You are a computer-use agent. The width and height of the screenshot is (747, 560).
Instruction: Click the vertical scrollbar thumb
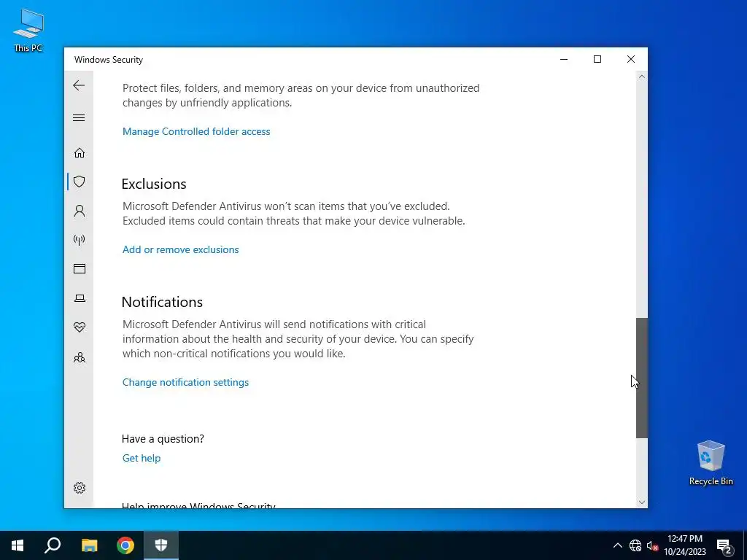642,378
